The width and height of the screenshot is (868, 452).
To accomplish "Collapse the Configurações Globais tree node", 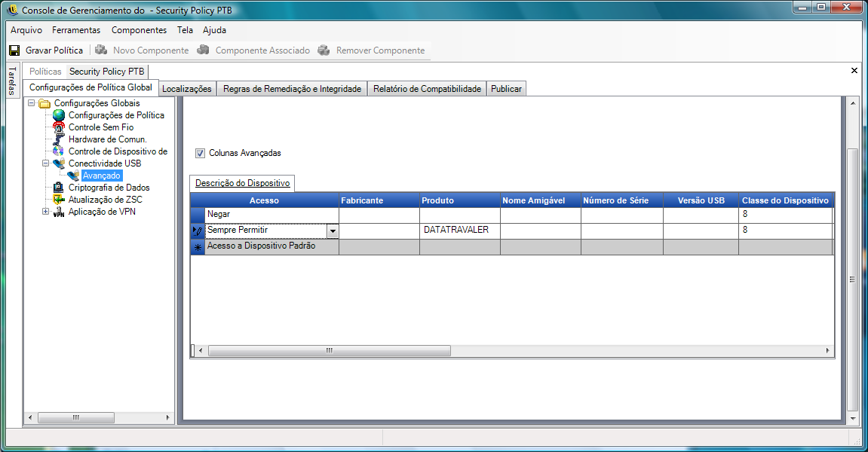I will coord(32,103).
